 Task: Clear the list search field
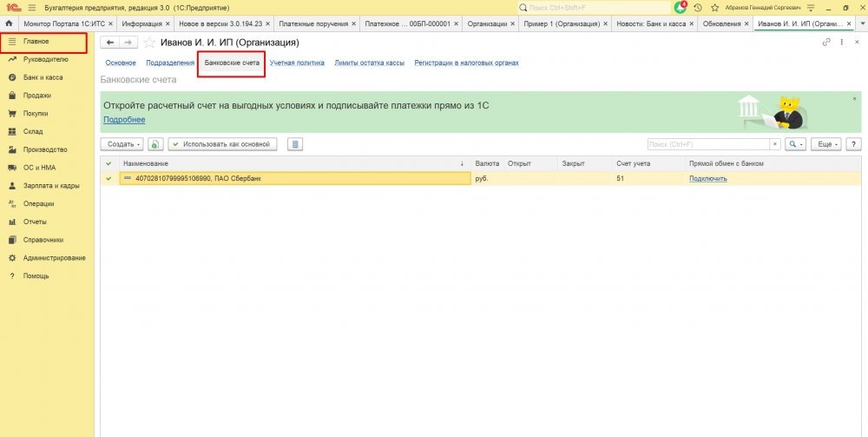(775, 144)
